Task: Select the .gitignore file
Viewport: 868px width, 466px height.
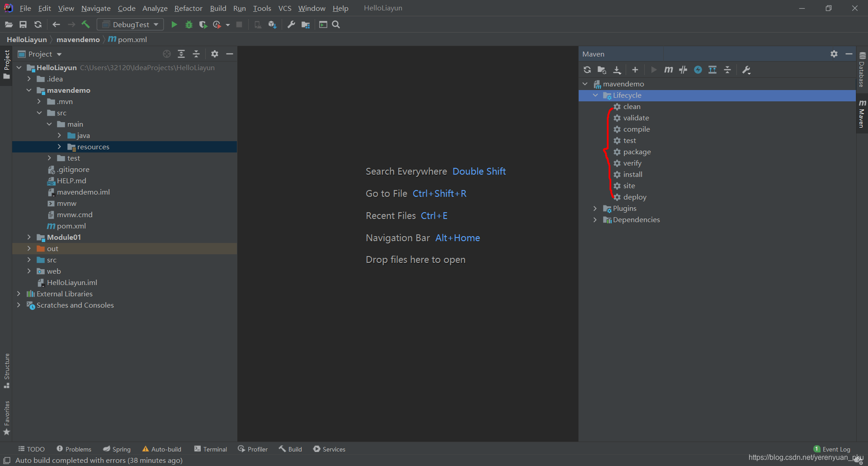Action: pyautogui.click(x=73, y=169)
